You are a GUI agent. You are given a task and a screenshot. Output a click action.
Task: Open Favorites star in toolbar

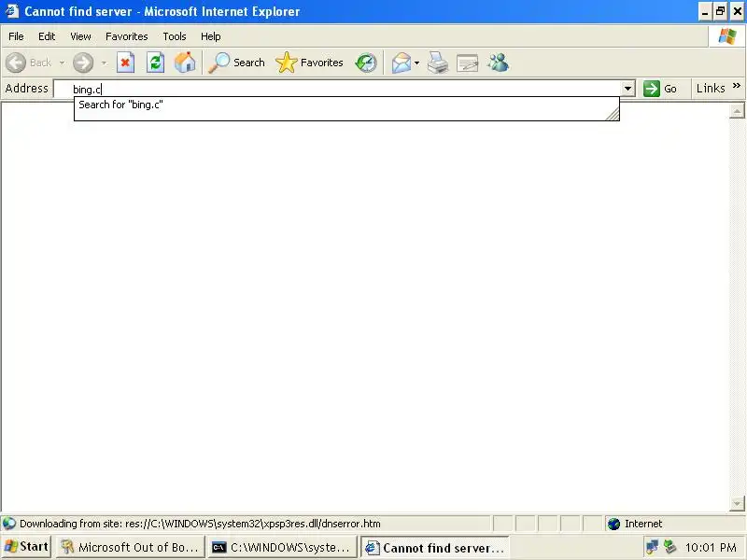309,63
